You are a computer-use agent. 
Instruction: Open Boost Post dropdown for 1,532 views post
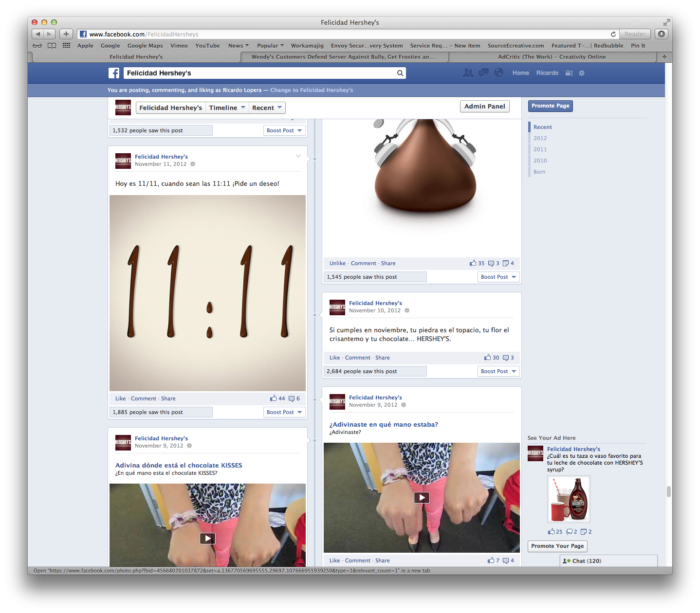(284, 130)
